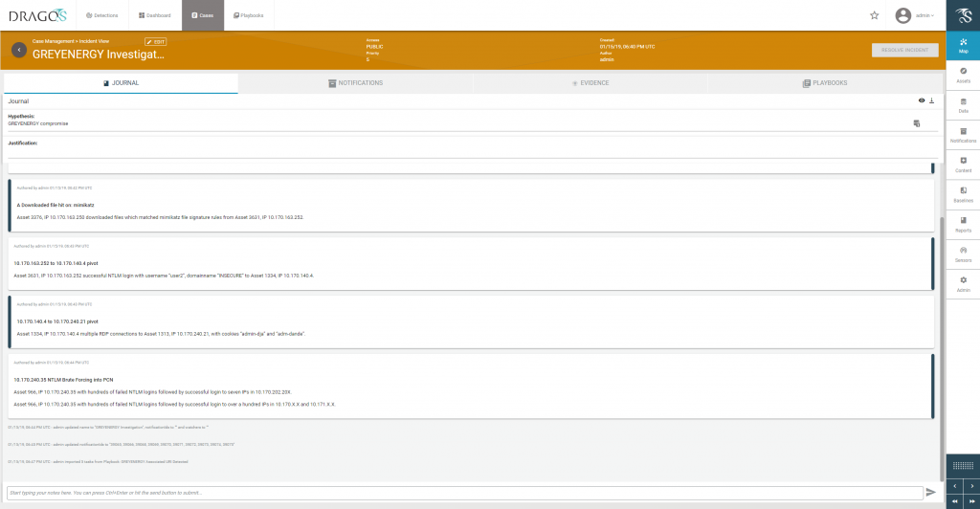Click the GREYENERGY Investigat… incident title
The height and width of the screenshot is (509, 980).
[99, 55]
